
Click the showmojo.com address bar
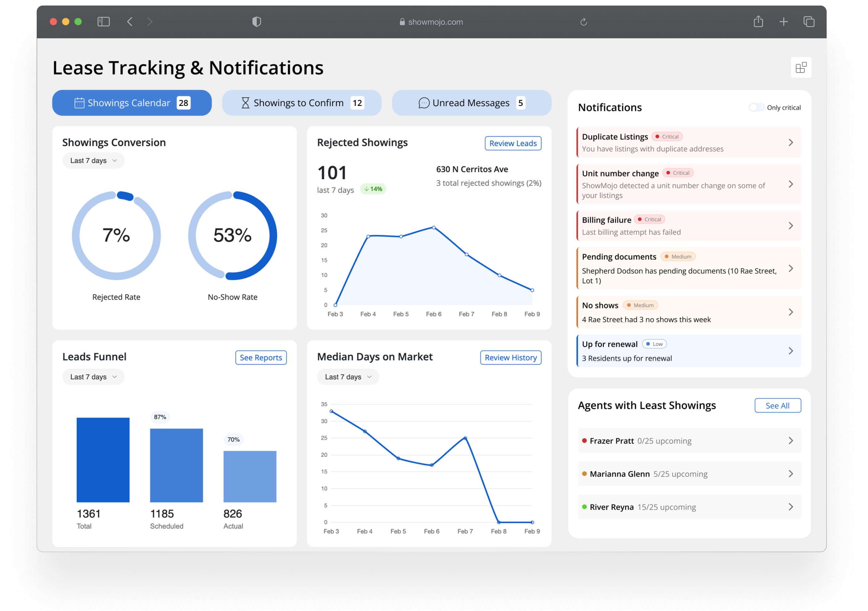click(431, 22)
